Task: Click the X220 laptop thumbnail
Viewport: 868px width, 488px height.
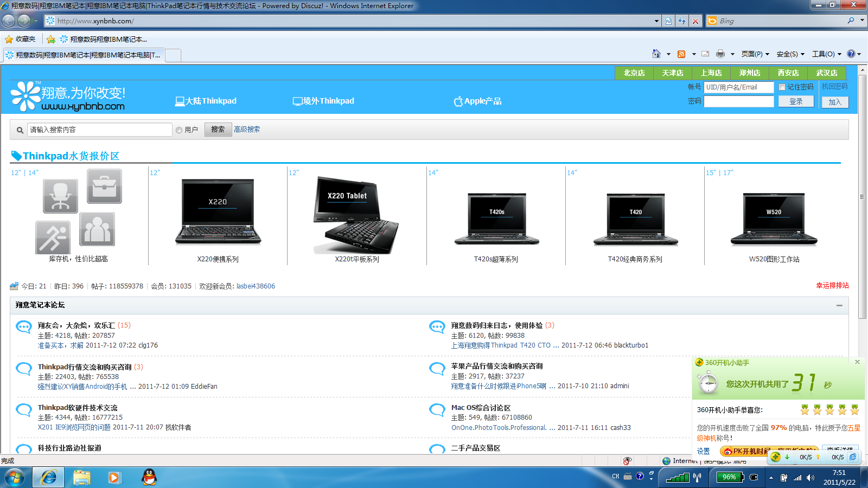Action: [218, 212]
